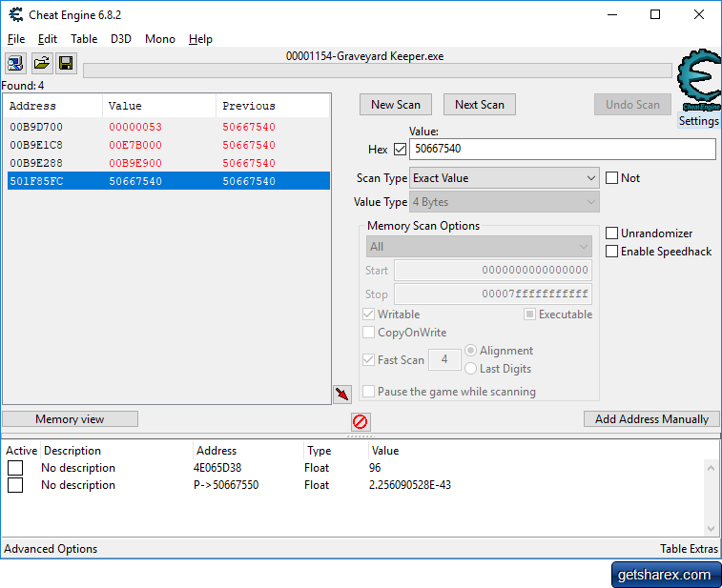Click the Value input field
This screenshot has width=722, height=588.
click(x=562, y=150)
